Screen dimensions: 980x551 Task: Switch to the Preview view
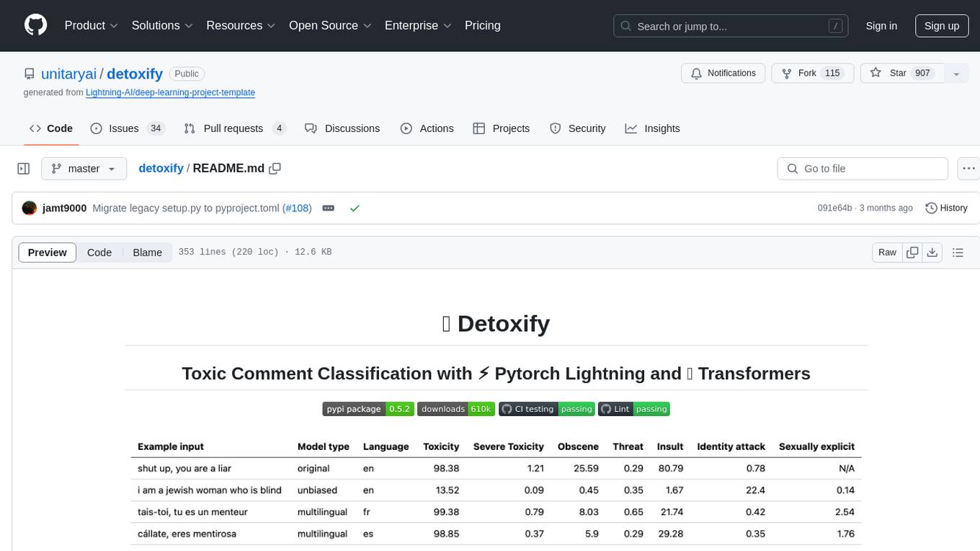[48, 252]
